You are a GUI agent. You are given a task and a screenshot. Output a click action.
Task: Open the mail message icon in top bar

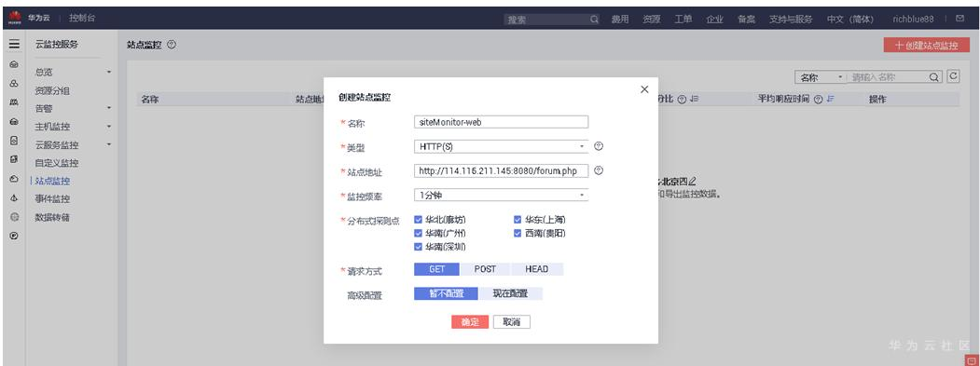coord(960,19)
